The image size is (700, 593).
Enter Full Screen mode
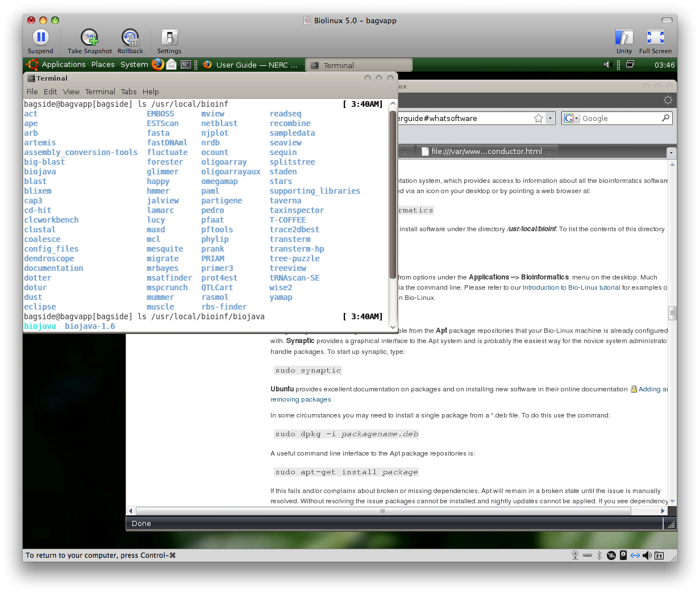tap(655, 38)
